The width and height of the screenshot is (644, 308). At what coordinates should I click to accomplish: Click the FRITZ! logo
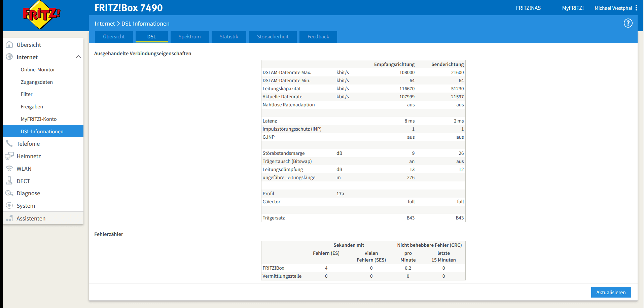click(x=41, y=15)
